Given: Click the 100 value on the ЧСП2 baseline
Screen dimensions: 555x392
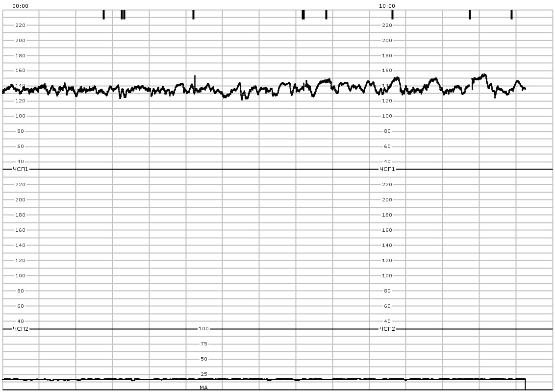Looking at the screenshot, I should pyautogui.click(x=203, y=329).
